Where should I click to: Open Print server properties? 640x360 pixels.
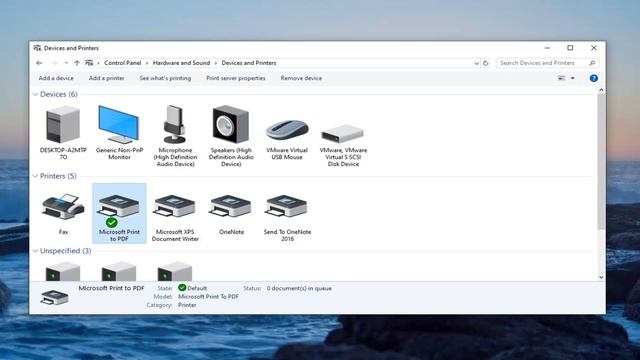(236, 78)
